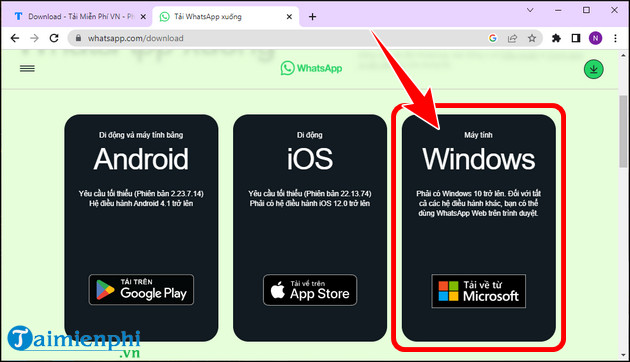Open the Chrome three-dot menu
Screen dimensions: 630x362
click(x=615, y=38)
